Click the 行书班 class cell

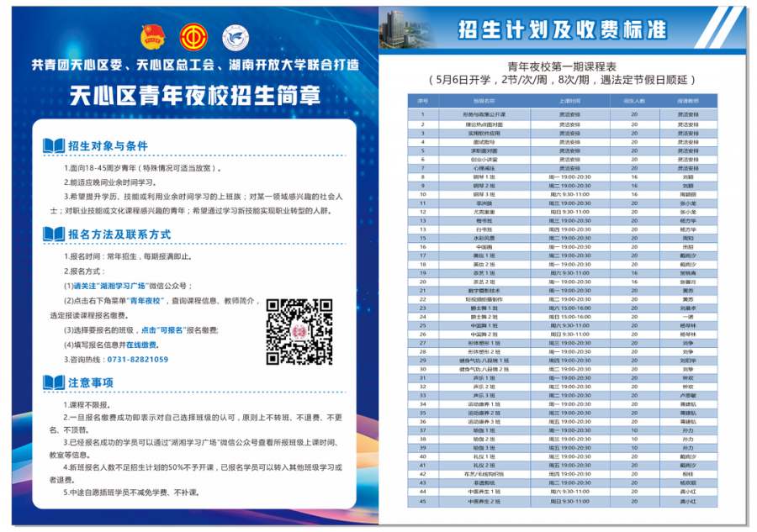(484, 229)
